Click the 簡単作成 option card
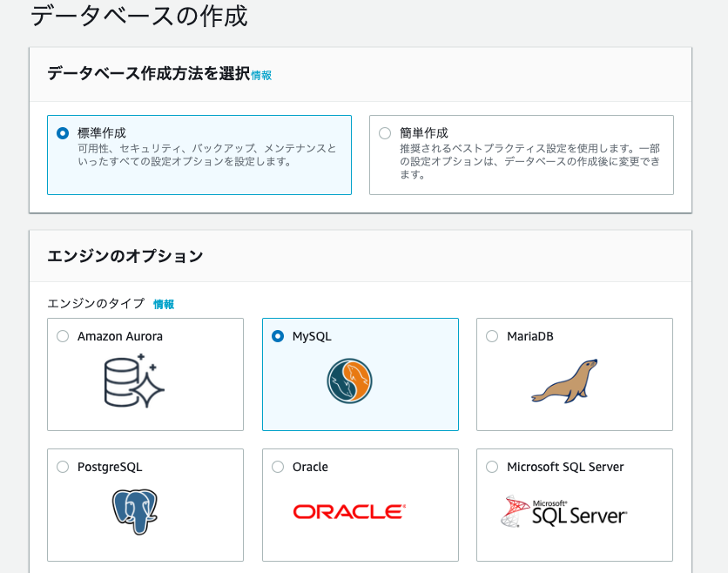The image size is (728, 573). [x=521, y=153]
